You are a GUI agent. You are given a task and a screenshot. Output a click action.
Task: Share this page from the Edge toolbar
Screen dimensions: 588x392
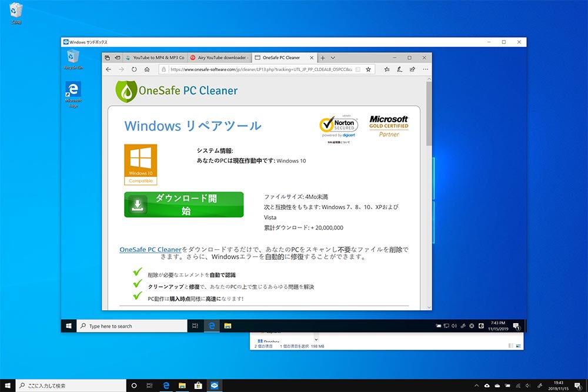click(412, 69)
